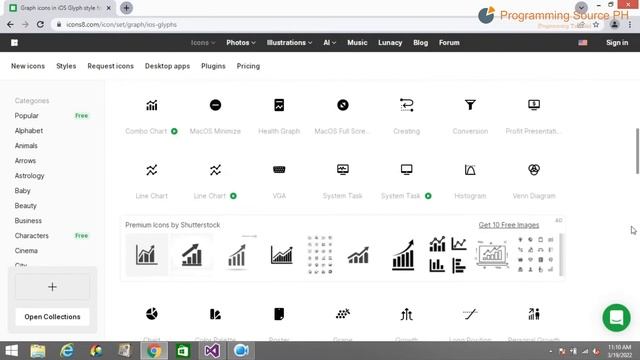The image size is (640, 360).
Task: Open Request icons page
Action: pyautogui.click(x=110, y=66)
